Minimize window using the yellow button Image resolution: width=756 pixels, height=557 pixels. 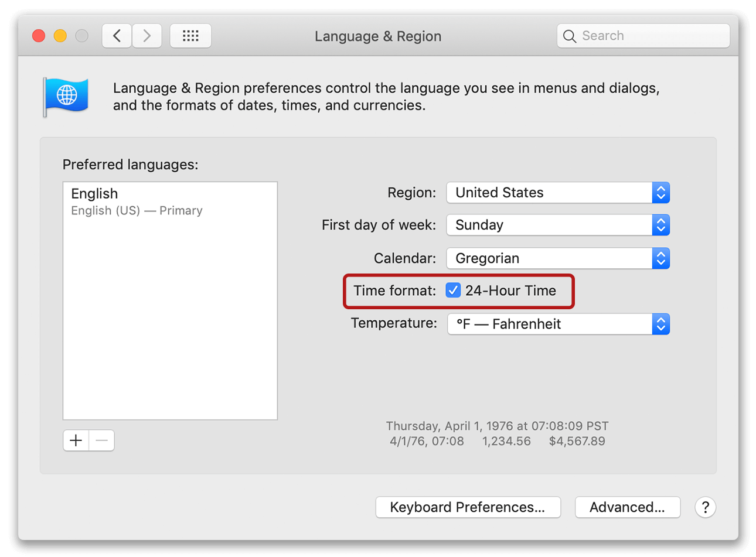coord(60,36)
